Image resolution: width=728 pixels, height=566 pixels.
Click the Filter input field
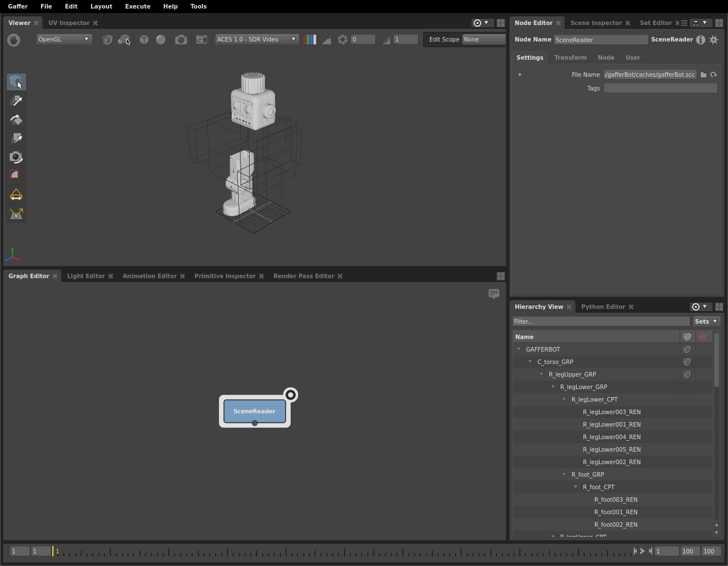pyautogui.click(x=601, y=321)
